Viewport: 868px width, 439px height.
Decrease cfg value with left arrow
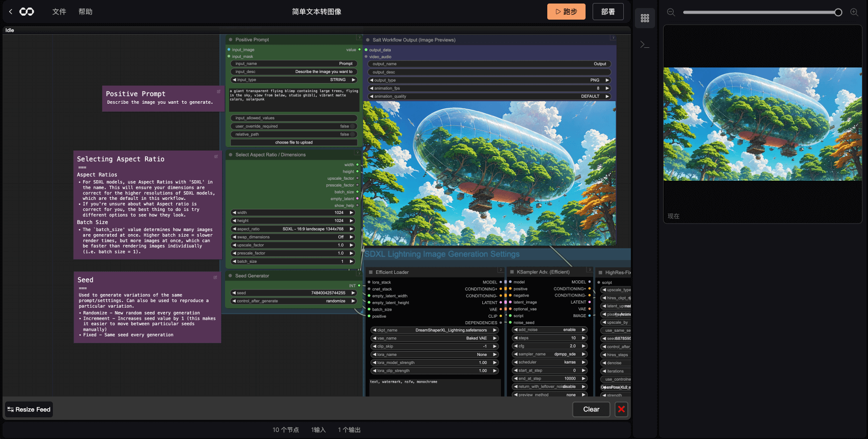click(x=516, y=346)
